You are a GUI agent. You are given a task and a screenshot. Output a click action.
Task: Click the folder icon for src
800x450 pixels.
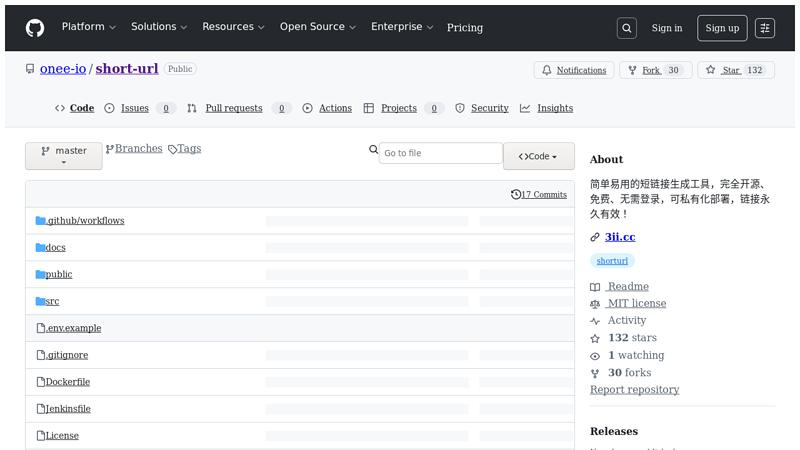41,301
